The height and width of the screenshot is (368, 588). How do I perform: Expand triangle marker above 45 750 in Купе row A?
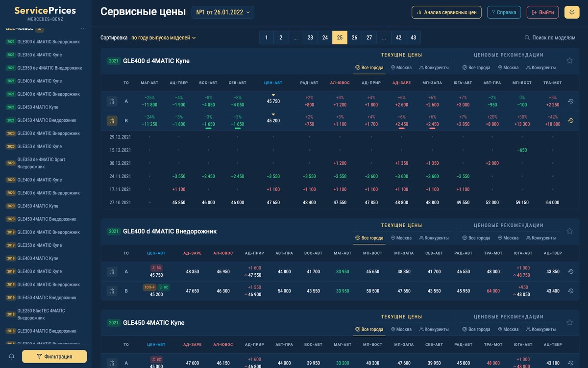tap(273, 95)
